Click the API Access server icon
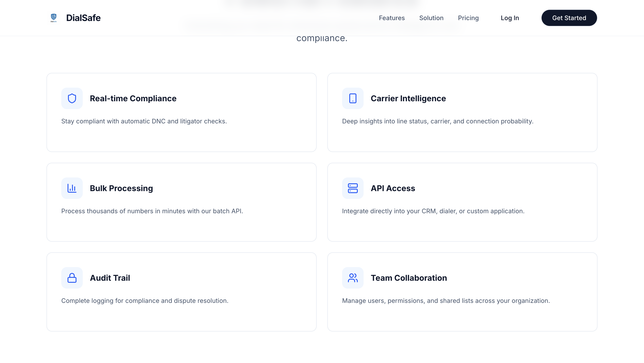644x363 pixels. pos(352,188)
